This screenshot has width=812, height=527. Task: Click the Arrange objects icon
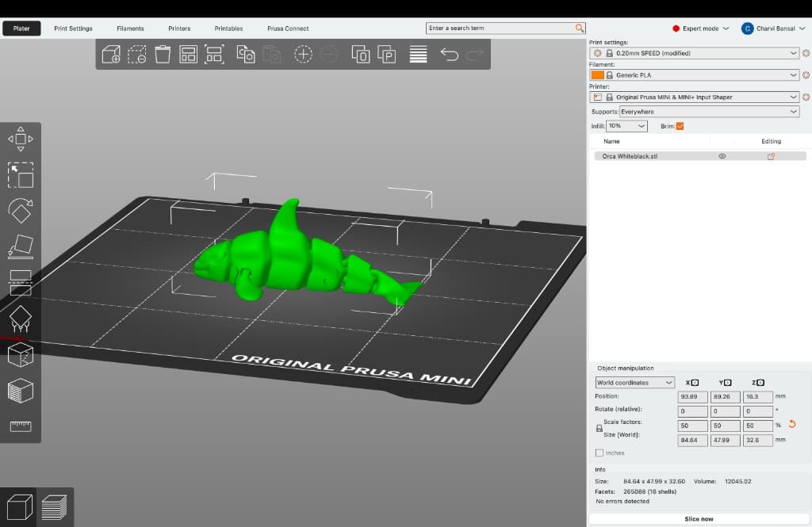[188, 55]
